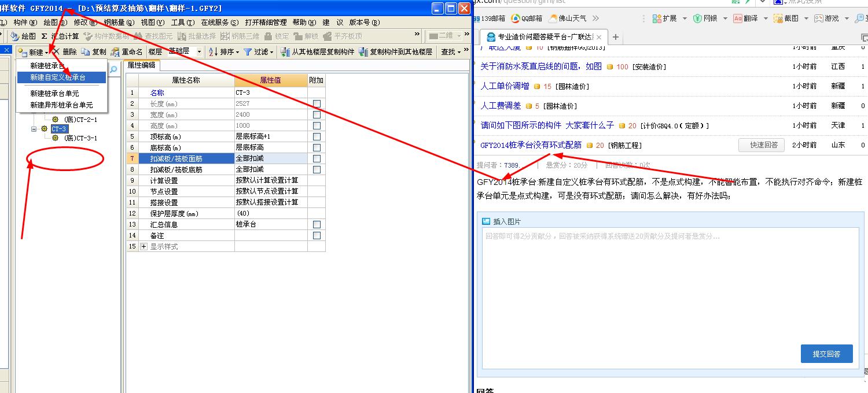Toggle 附加 checkbox for 高度(mm) row

click(x=317, y=126)
